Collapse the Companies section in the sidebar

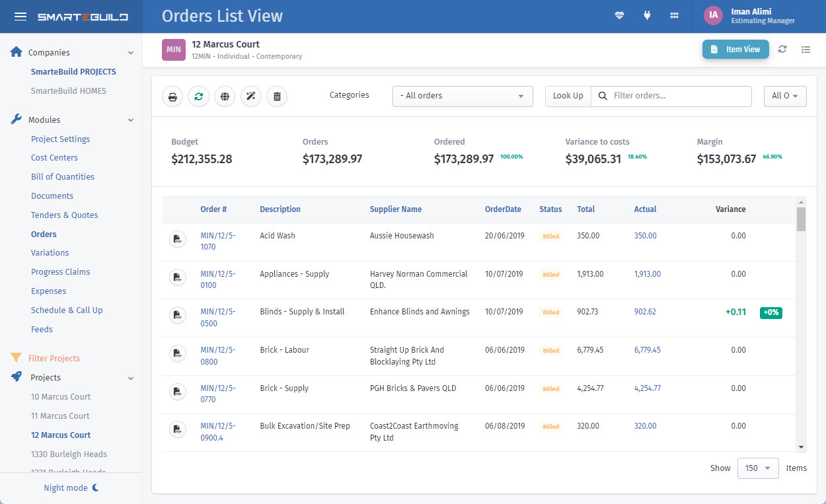130,52
